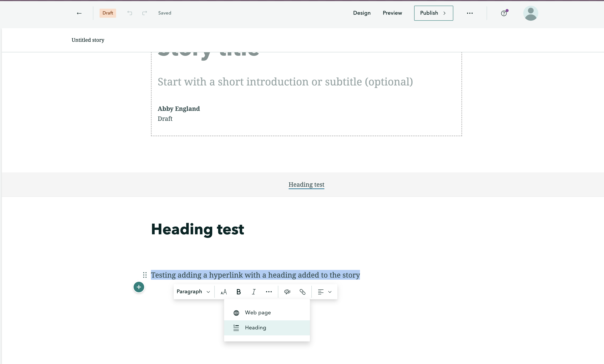The height and width of the screenshot is (364, 604).
Task: Click the block drag handle
Action: [145, 275]
